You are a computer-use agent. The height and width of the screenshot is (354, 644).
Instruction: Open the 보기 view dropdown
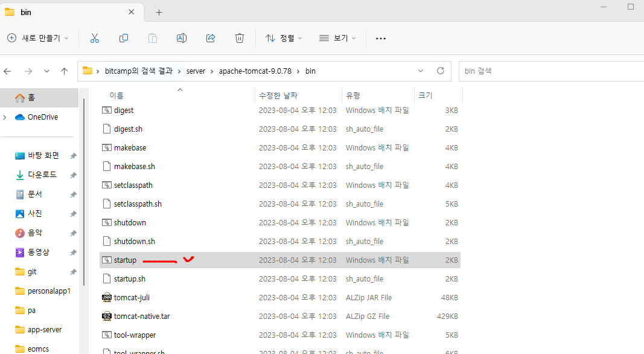337,38
